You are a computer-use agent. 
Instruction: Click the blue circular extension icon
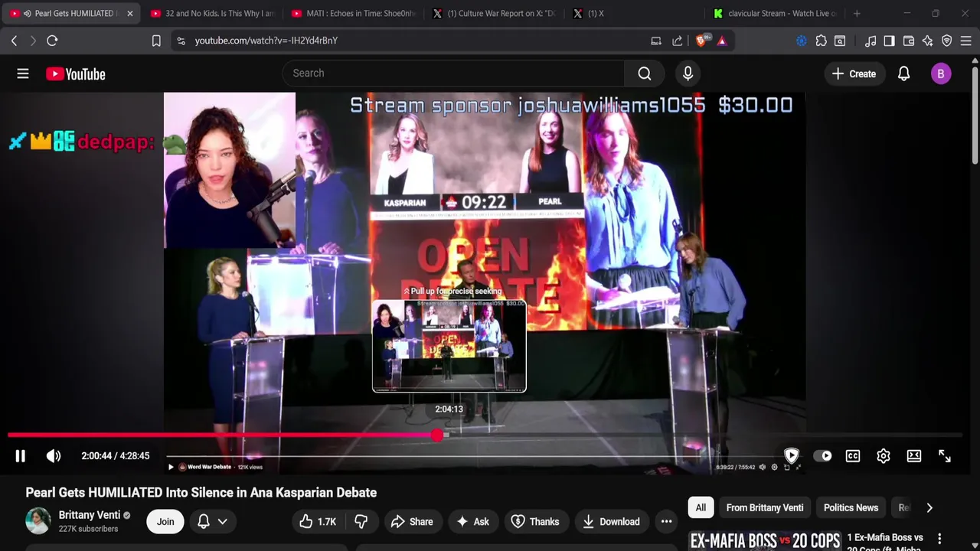tap(801, 41)
